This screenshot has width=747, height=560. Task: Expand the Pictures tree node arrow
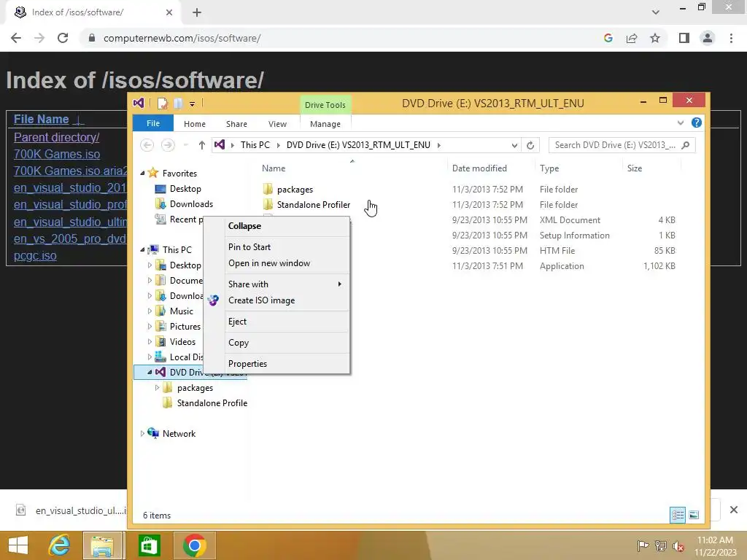coord(150,326)
